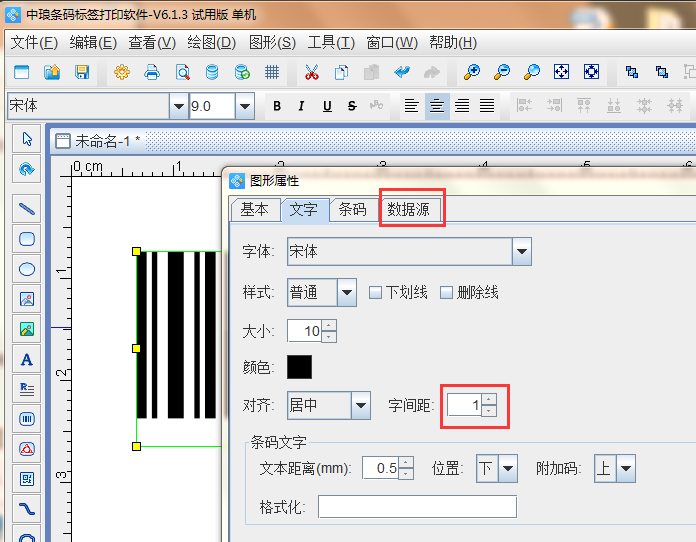Viewport: 696px width, 542px height.
Task: Click the Zoom In magnifier icon
Action: click(472, 72)
